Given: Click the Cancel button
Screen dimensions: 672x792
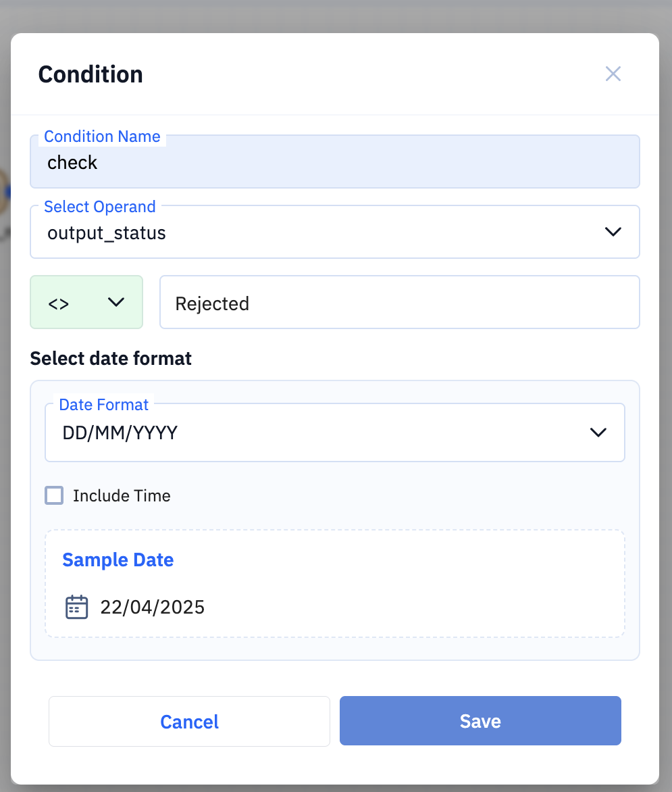Looking at the screenshot, I should 189,721.
